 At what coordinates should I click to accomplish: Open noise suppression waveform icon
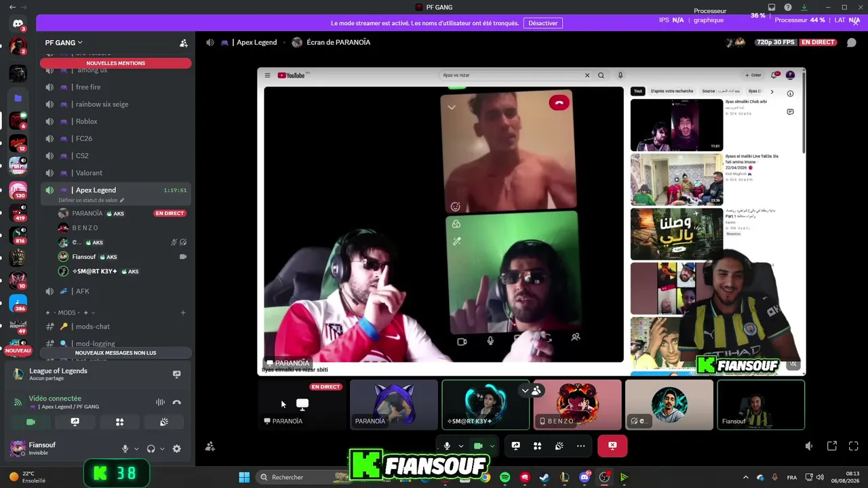[160, 403]
